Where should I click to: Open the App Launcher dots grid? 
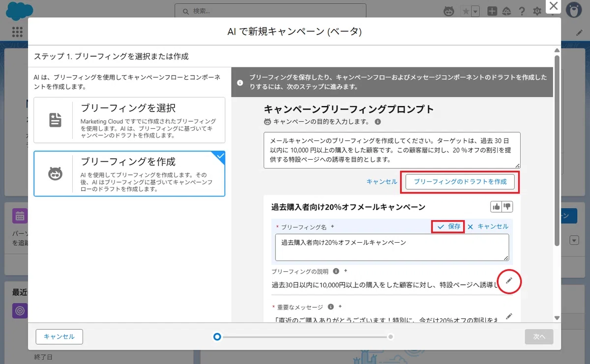[x=17, y=32]
